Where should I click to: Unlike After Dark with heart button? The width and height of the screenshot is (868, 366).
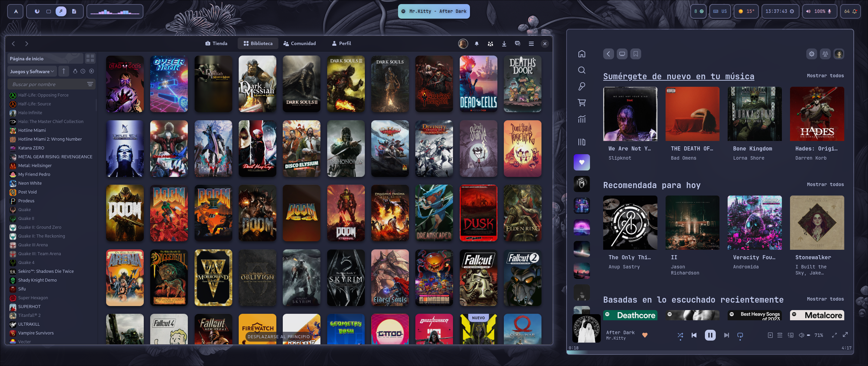pos(645,335)
